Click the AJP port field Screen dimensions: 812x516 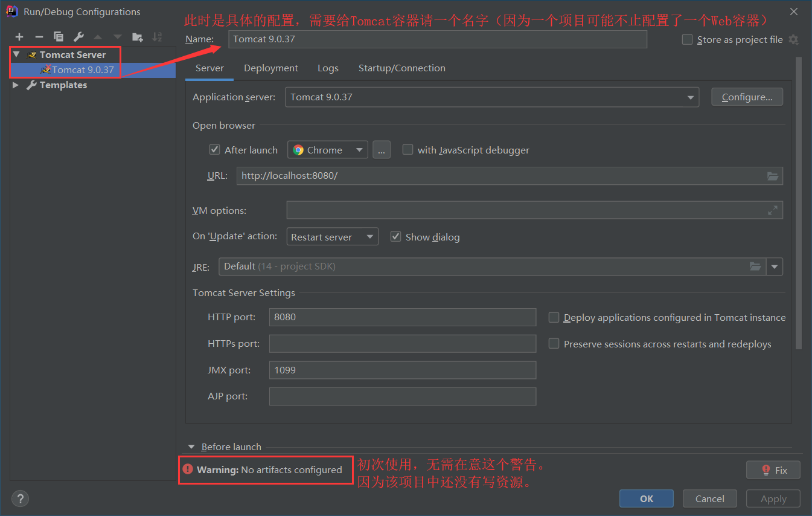403,396
